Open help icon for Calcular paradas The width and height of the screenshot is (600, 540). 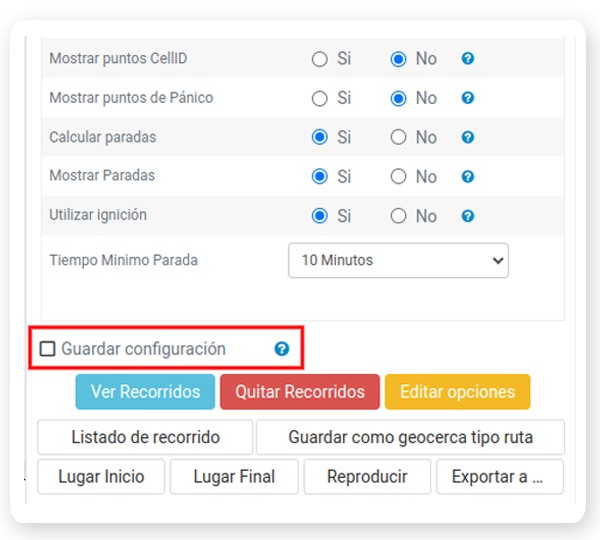pyautogui.click(x=468, y=137)
